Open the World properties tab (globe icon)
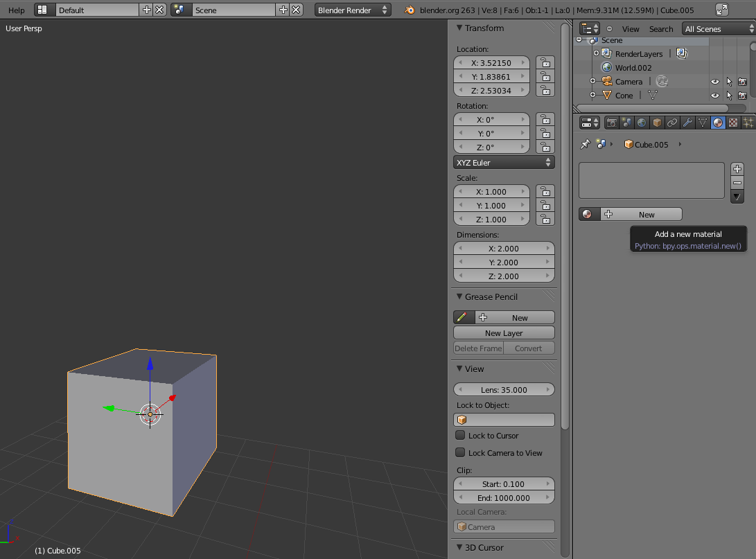The image size is (756, 559). pyautogui.click(x=642, y=123)
